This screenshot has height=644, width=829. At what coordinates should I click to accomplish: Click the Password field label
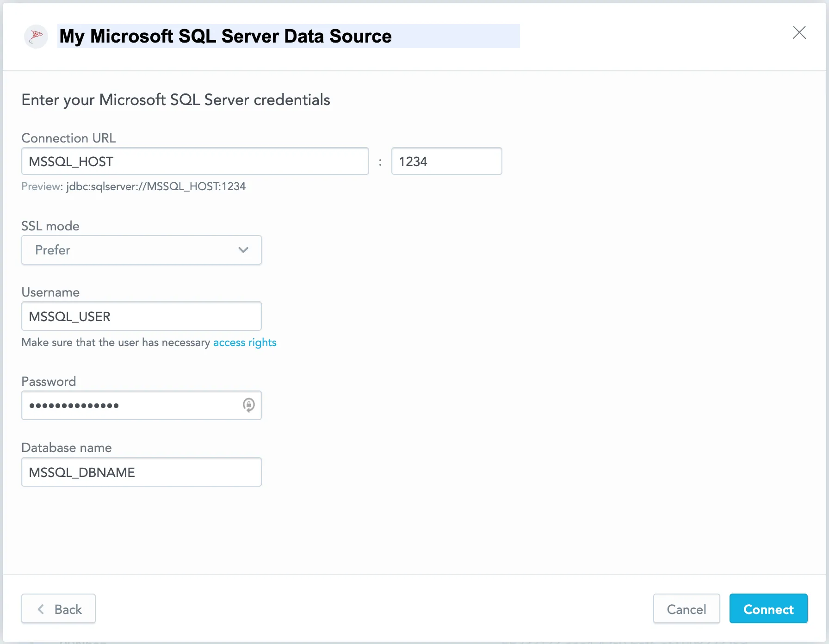(48, 381)
